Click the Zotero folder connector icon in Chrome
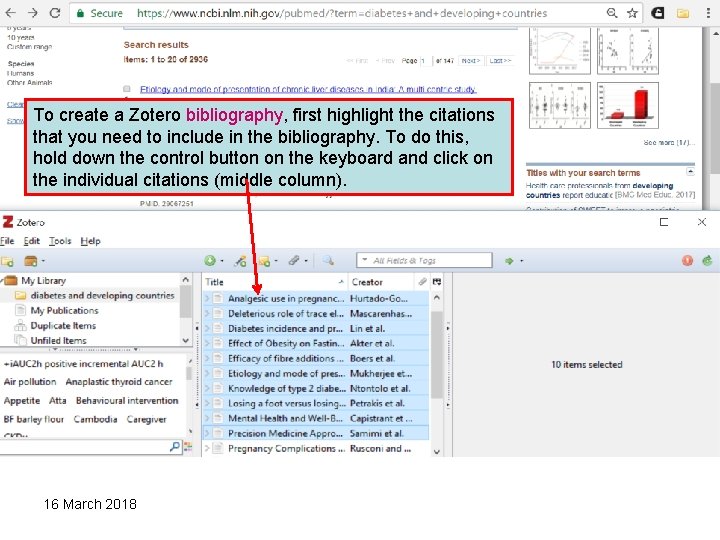 point(683,13)
